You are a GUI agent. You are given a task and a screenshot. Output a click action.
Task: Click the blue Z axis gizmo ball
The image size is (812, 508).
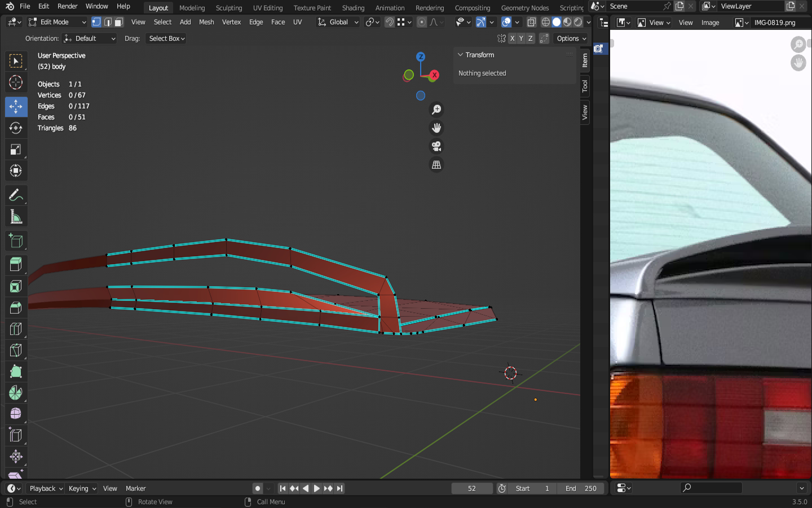coord(421,56)
